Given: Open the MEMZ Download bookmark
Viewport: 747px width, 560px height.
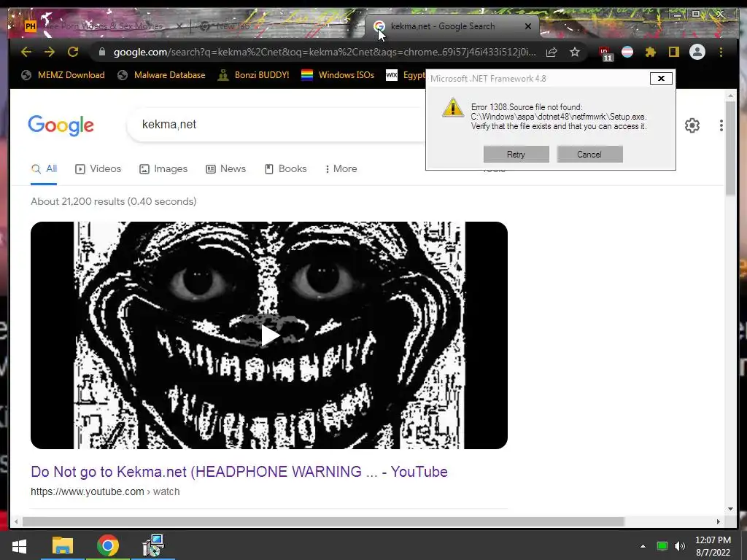Looking at the screenshot, I should click(x=63, y=75).
